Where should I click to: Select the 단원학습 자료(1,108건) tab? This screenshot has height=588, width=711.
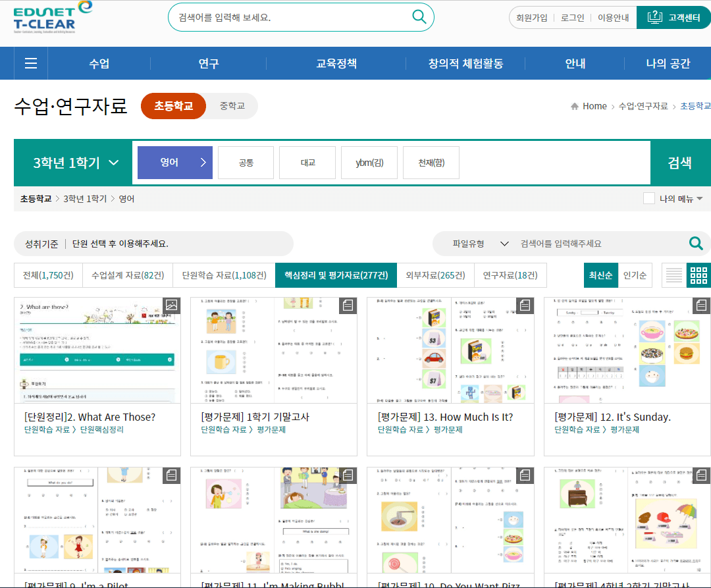point(224,275)
